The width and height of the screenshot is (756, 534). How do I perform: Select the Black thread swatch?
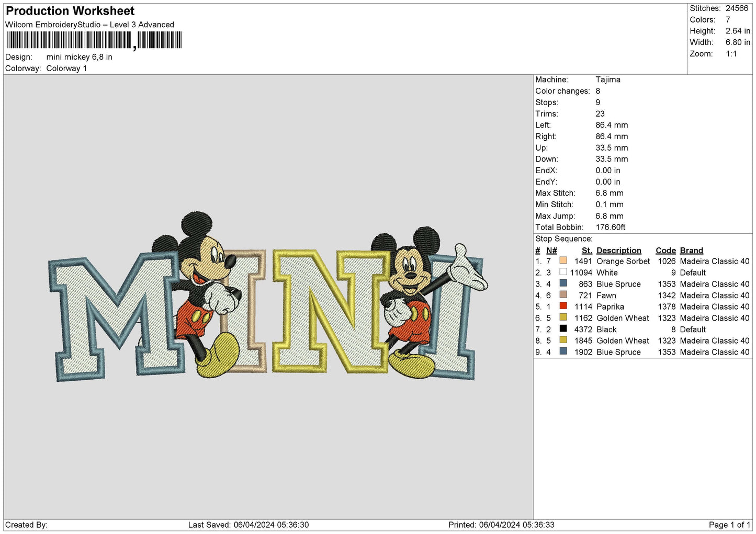point(563,328)
